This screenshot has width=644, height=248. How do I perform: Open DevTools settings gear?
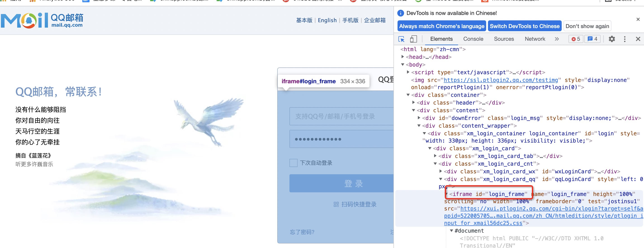[611, 39]
